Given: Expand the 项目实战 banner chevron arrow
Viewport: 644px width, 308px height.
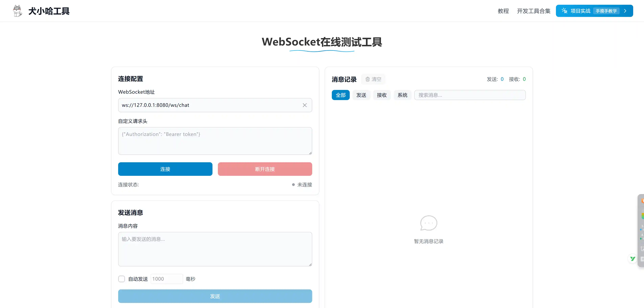Looking at the screenshot, I should (x=625, y=11).
